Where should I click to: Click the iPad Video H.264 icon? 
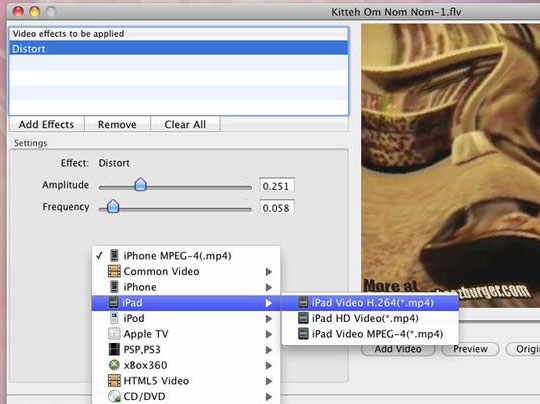(x=303, y=303)
